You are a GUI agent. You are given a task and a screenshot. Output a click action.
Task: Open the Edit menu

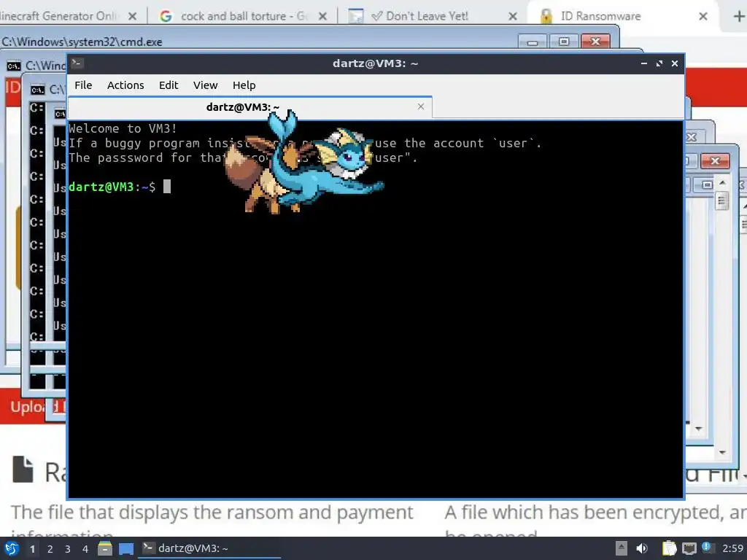coord(169,85)
